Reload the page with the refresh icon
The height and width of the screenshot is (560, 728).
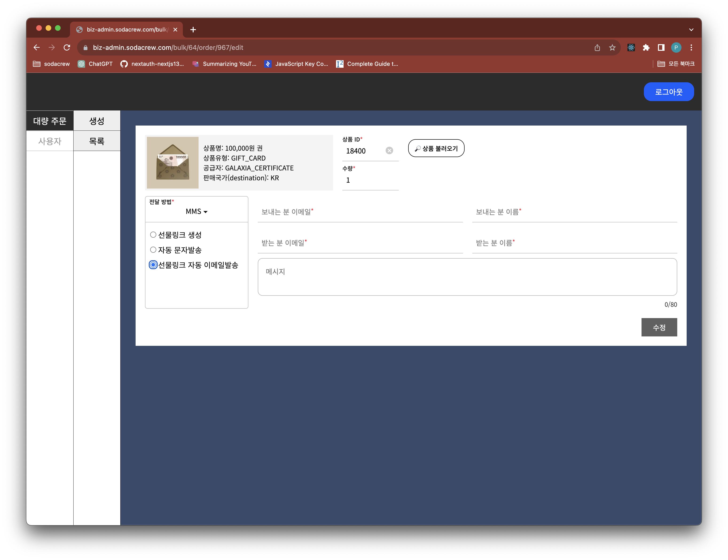[x=67, y=48]
